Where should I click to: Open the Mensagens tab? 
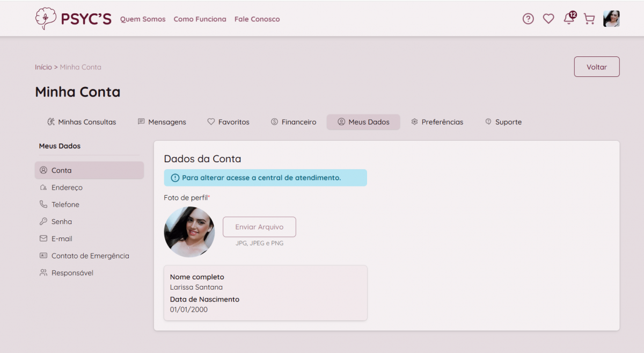click(x=162, y=122)
